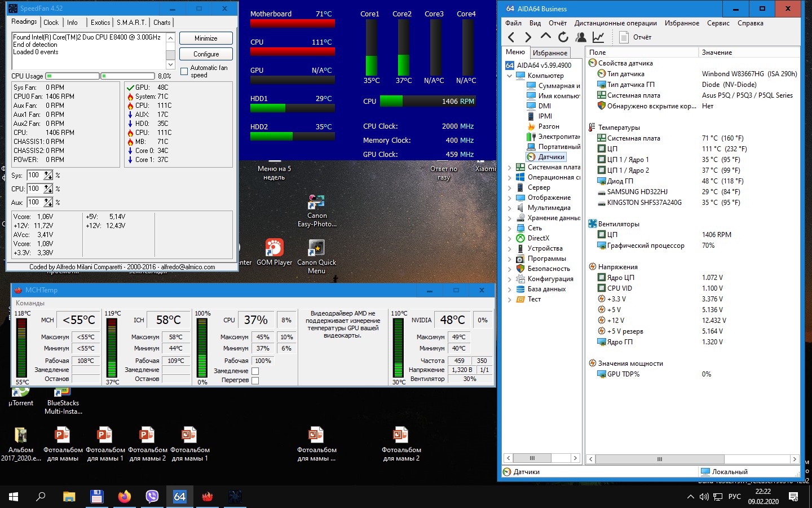Click AIDA64 right pane horizontal scrollbar
The image size is (812, 508).
(692, 459)
